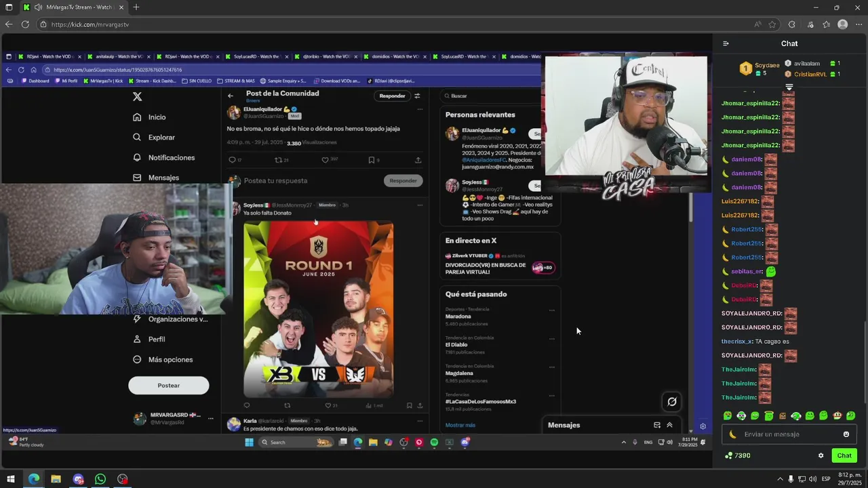The height and width of the screenshot is (488, 868).
Task: Repost SoyJess reply
Action: [x=287, y=405]
